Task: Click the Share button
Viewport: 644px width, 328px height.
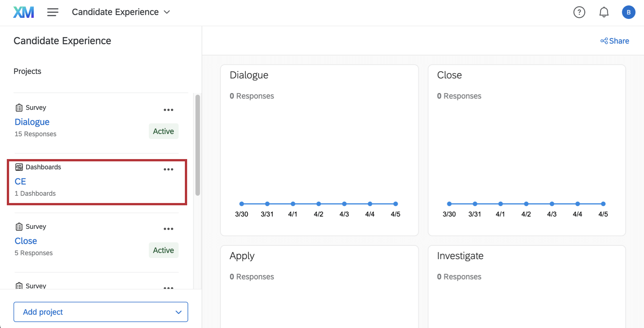Action: tap(614, 41)
